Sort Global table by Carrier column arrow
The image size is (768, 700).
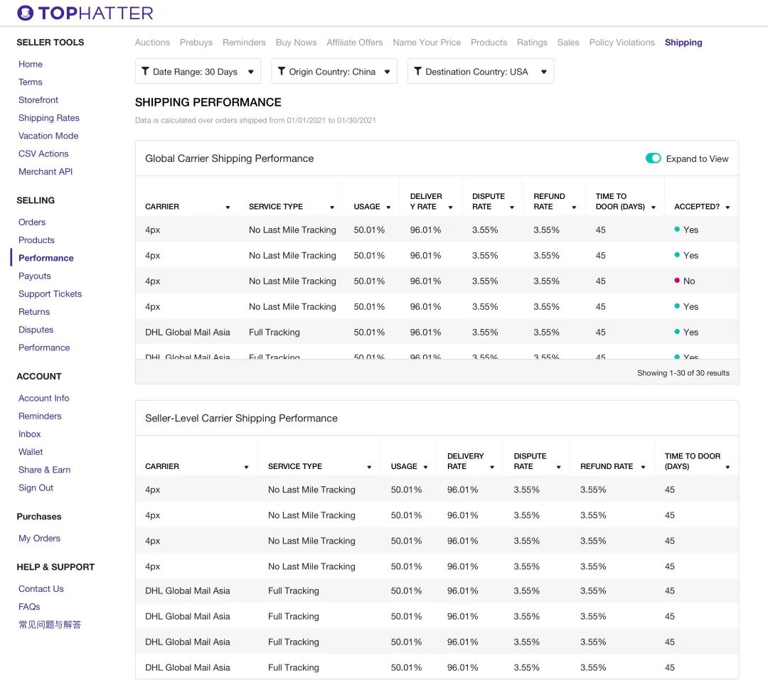[x=228, y=208]
